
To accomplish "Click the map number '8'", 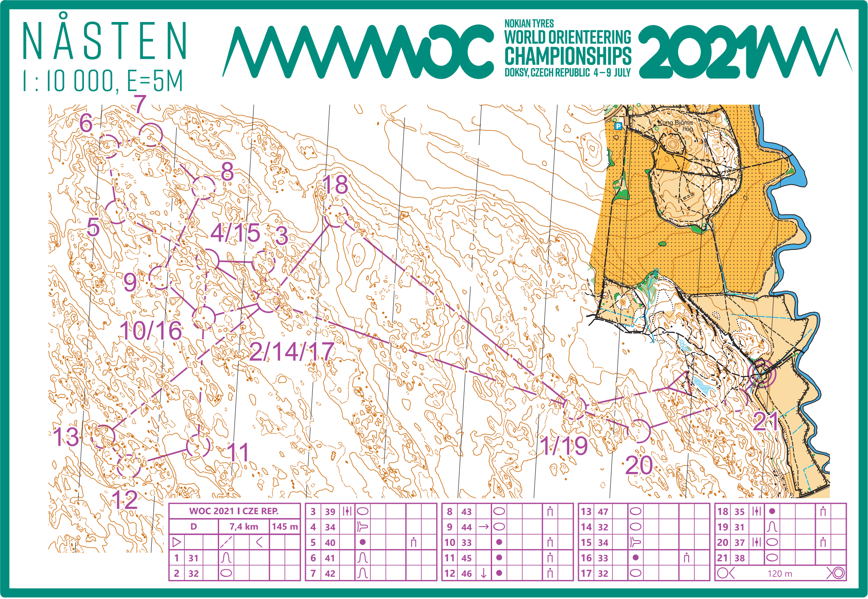I will click(228, 171).
